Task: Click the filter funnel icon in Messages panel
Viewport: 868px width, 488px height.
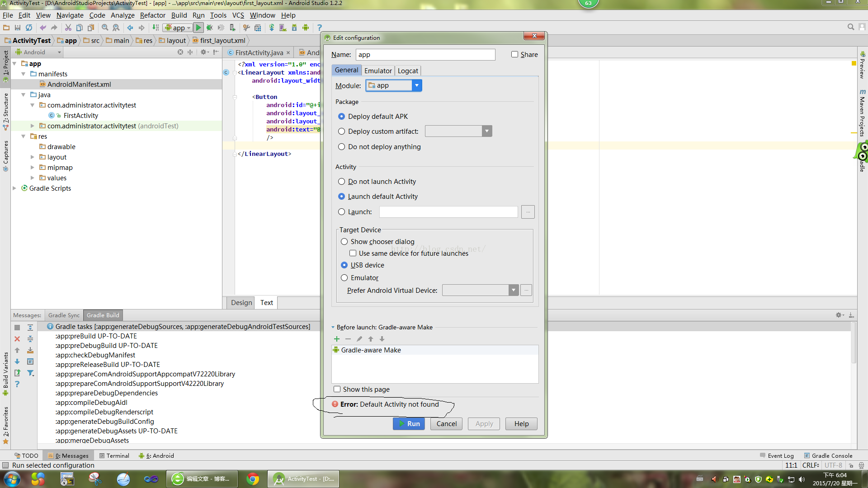Action: click(x=30, y=373)
